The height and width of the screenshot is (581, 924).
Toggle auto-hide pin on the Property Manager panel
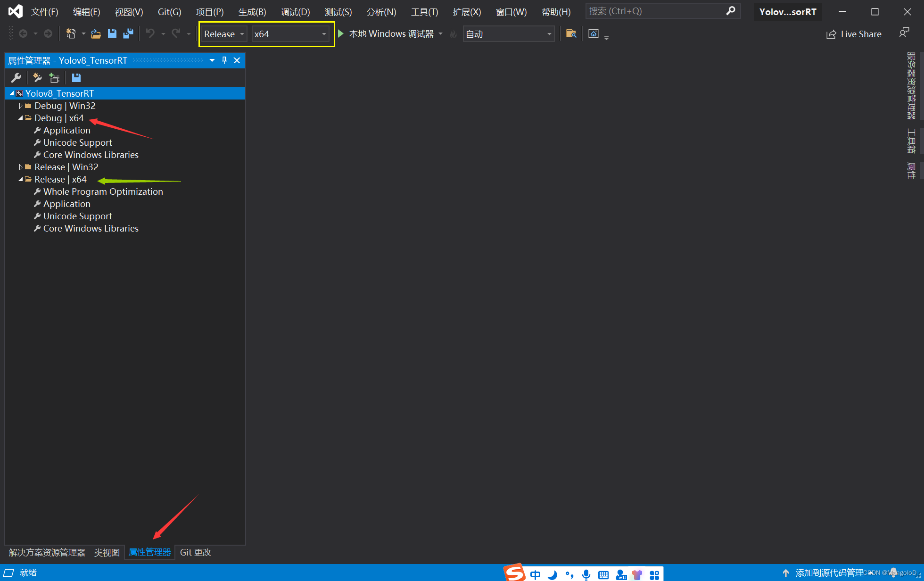click(x=224, y=60)
